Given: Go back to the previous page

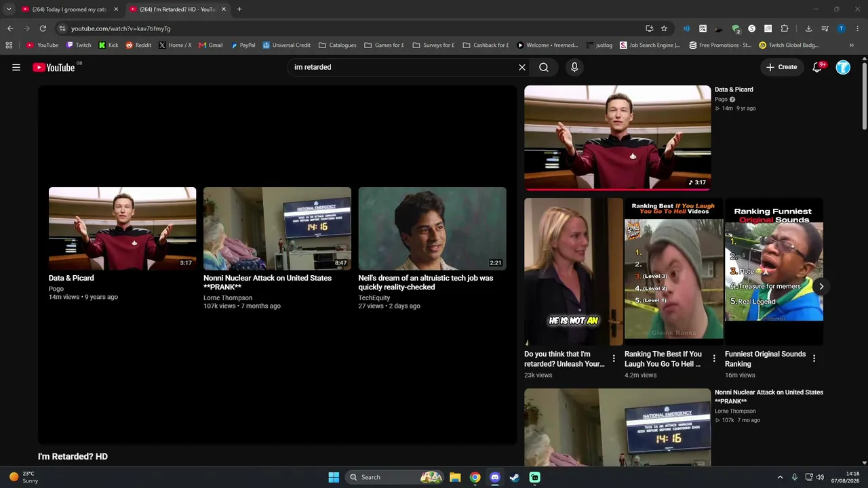Looking at the screenshot, I should pos(10,28).
